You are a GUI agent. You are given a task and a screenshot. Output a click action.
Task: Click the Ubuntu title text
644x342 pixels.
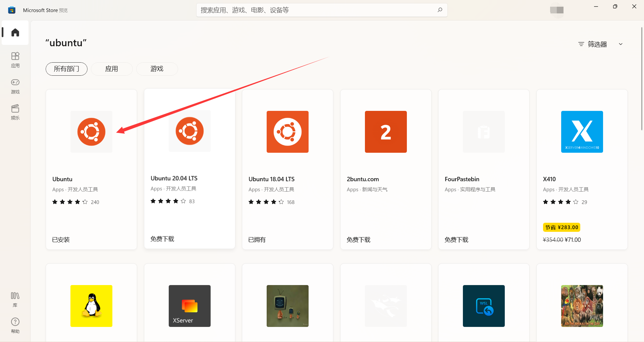[62, 179]
